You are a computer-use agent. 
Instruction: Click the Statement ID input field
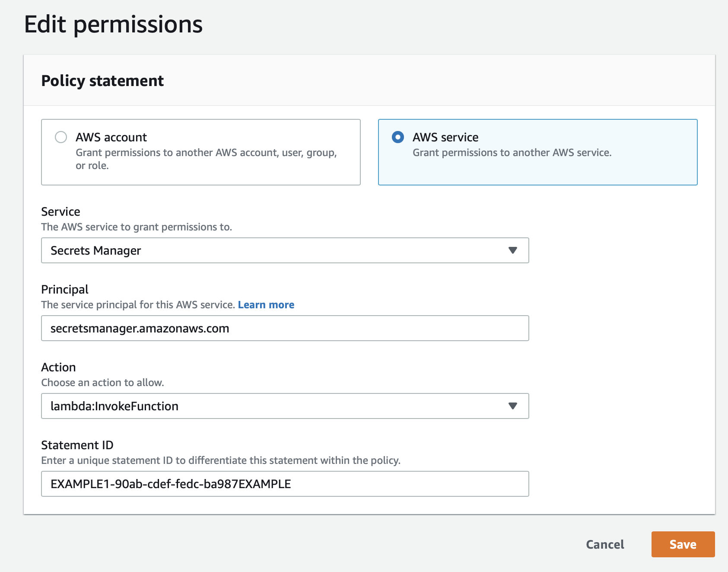(285, 484)
